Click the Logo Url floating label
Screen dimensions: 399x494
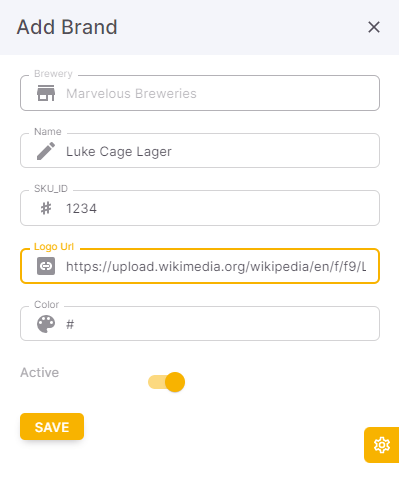point(54,247)
